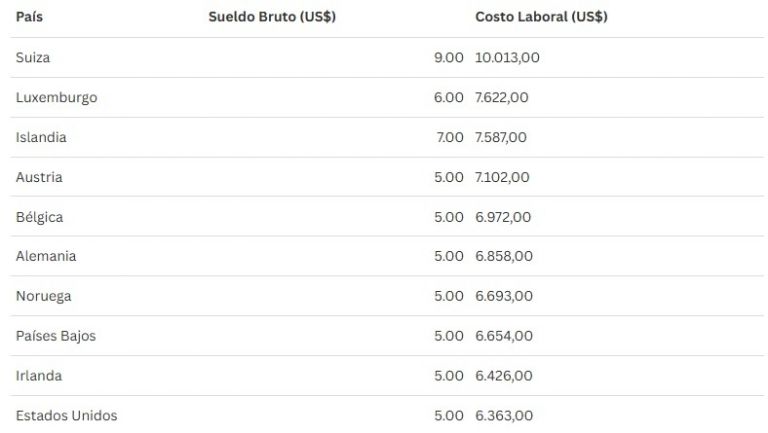Select the Países Bajos country cell
The width and height of the screenshot is (768, 433).
point(56,336)
